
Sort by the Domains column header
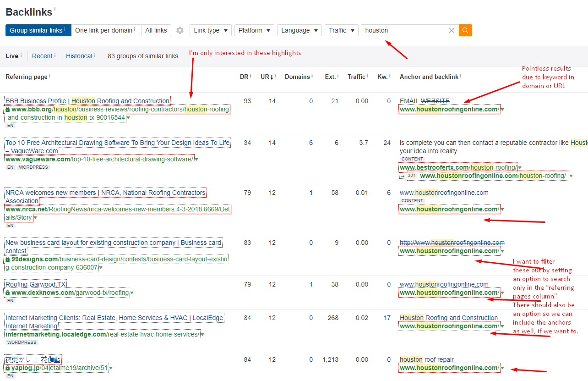click(297, 77)
